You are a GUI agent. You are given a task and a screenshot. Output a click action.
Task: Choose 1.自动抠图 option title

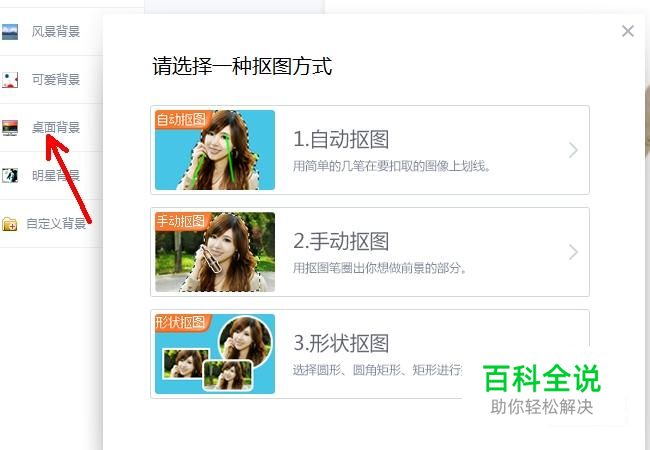[341, 139]
